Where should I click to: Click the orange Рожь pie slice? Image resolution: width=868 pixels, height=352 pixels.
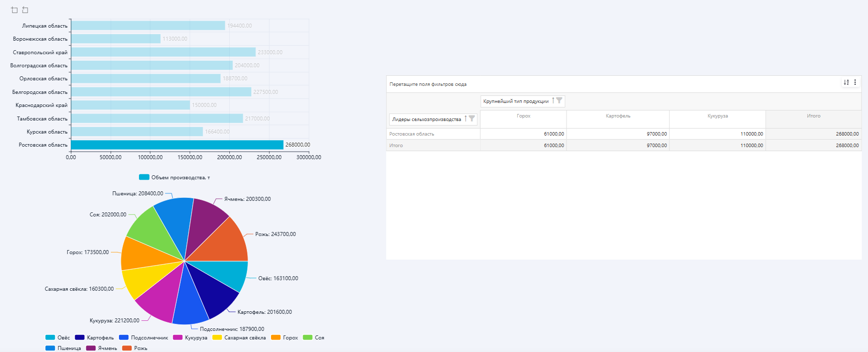tap(228, 241)
